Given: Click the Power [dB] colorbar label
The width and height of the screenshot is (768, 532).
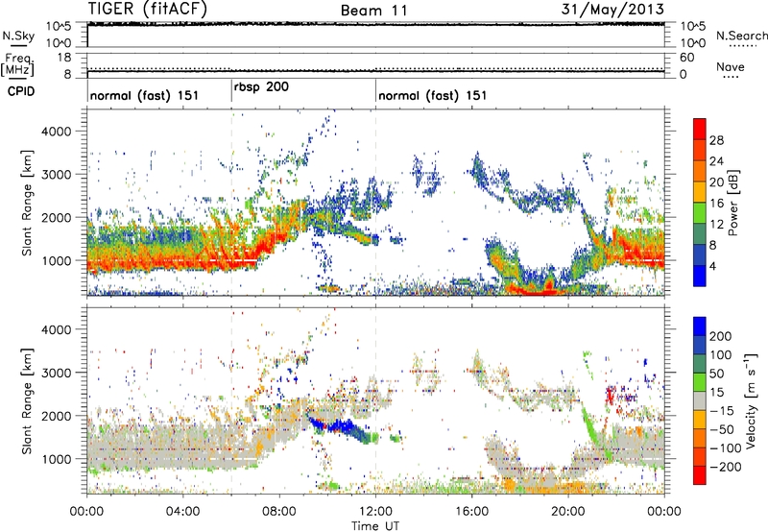Looking at the screenshot, I should coord(732,203).
